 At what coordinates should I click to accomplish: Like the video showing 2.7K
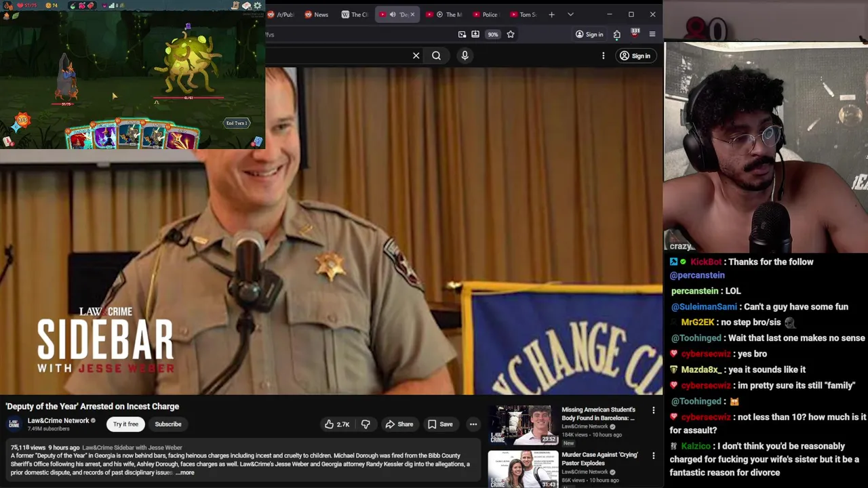[x=337, y=424]
